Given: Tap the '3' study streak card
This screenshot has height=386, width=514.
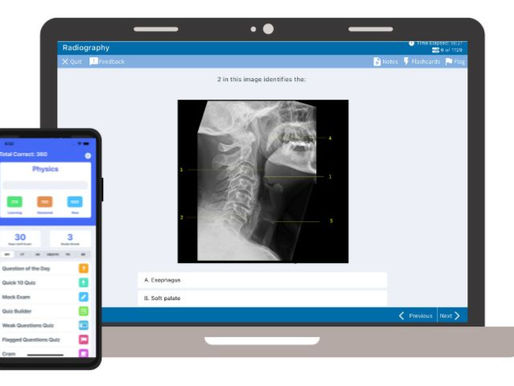Looking at the screenshot, I should pyautogui.click(x=70, y=239).
